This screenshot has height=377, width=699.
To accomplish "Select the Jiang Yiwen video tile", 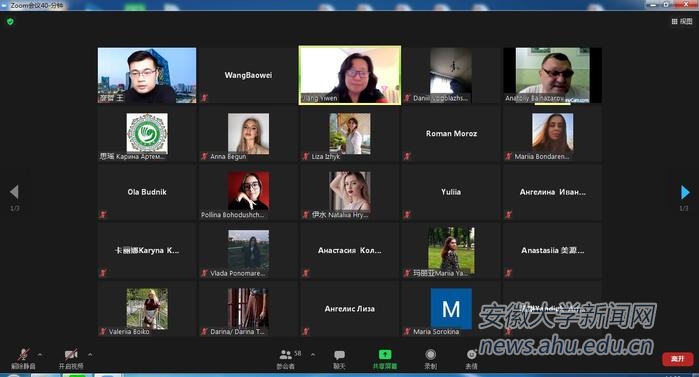I will (350, 75).
